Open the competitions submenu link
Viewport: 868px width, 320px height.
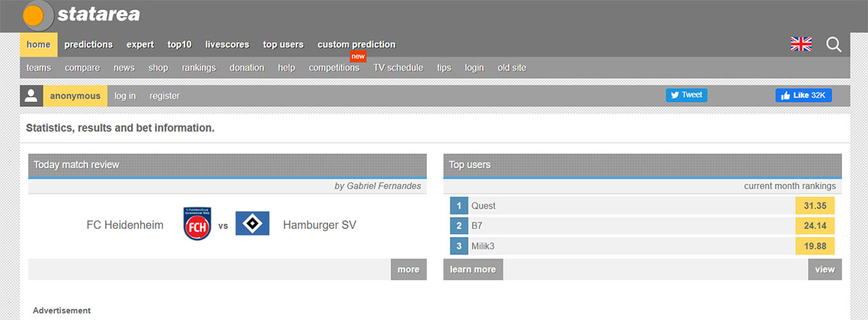pyautogui.click(x=333, y=68)
